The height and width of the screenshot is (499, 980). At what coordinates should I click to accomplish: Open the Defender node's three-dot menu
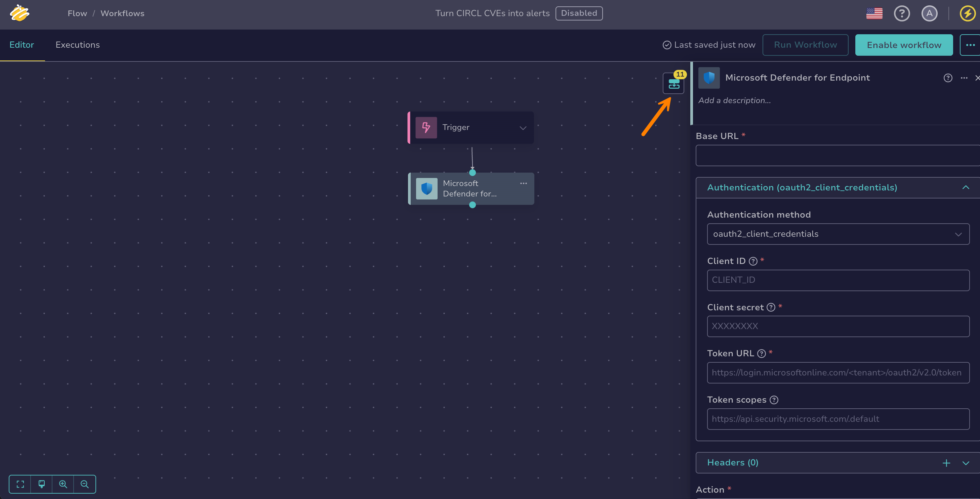click(x=524, y=183)
